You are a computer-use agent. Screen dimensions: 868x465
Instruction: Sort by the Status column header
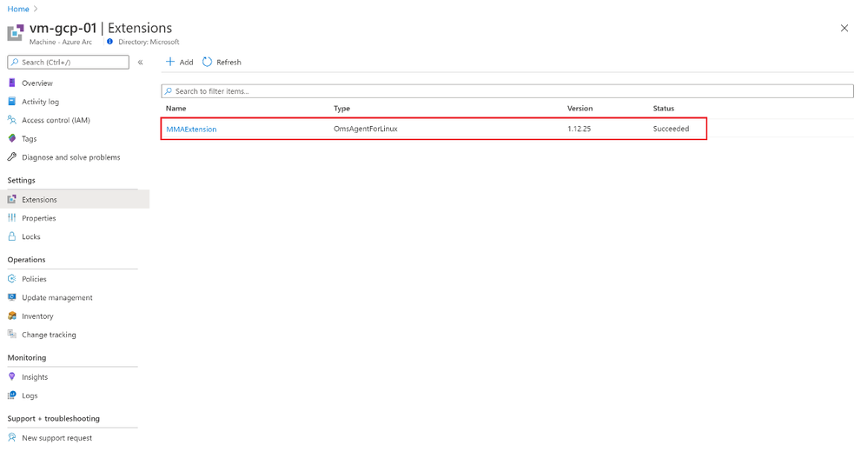tap(664, 109)
